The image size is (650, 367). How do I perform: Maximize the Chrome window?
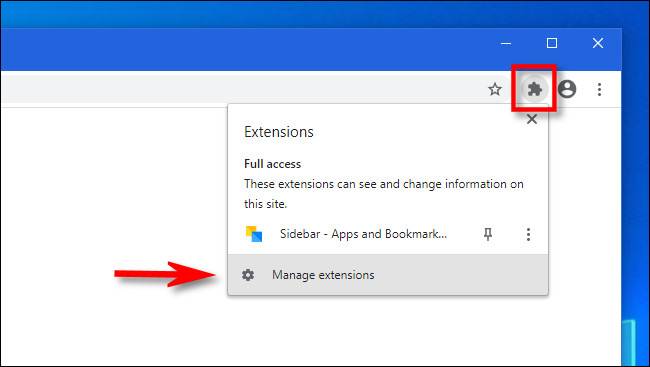[552, 43]
